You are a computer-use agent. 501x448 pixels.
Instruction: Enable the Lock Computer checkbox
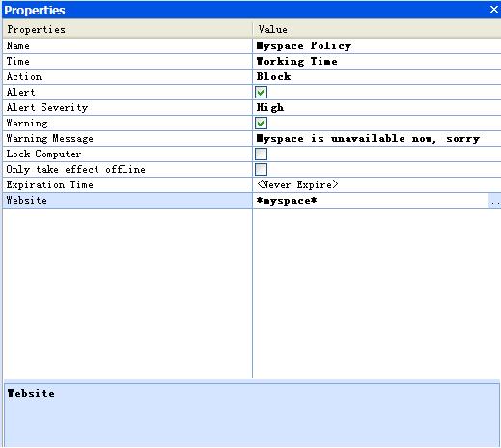coord(261,154)
